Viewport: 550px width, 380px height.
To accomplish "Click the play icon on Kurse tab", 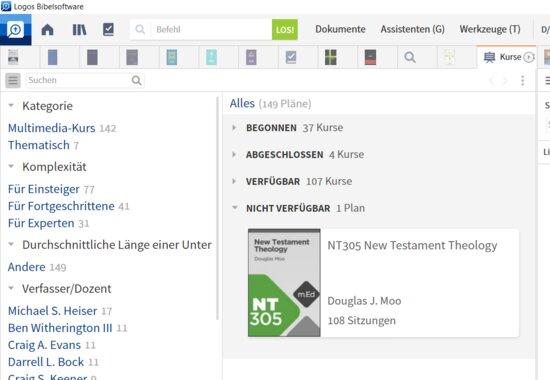I will [x=529, y=57].
